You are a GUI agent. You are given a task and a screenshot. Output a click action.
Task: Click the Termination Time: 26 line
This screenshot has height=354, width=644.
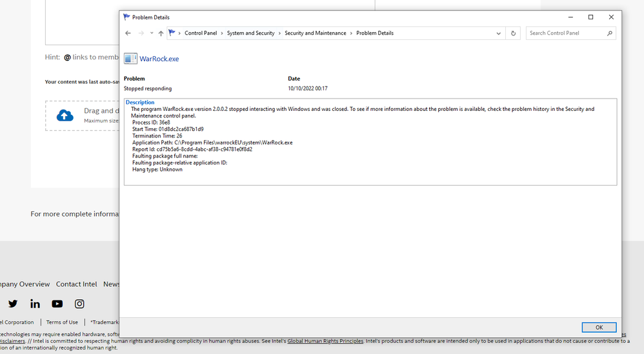[x=157, y=136]
